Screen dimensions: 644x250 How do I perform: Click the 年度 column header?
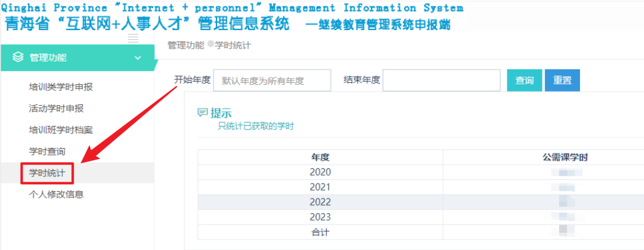320,157
